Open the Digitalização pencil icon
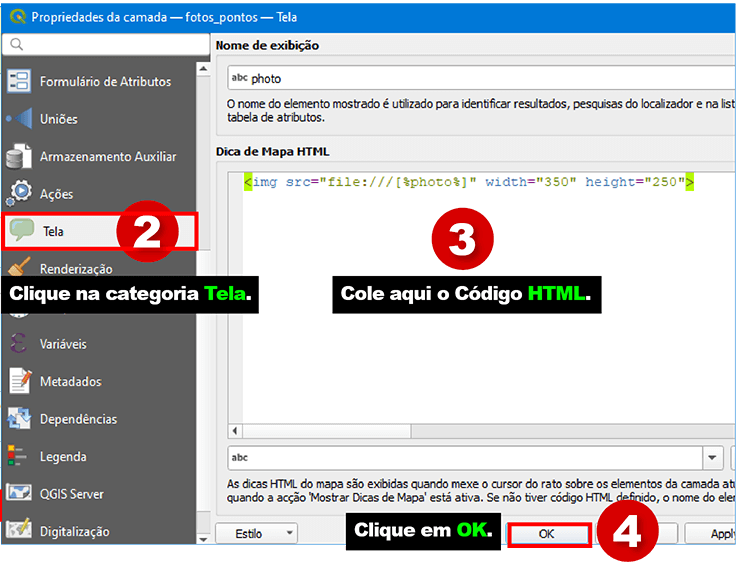The image size is (739, 565). tap(19, 530)
